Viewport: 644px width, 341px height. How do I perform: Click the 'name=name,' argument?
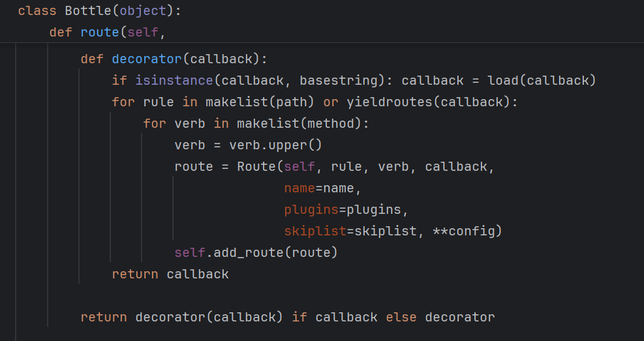[322, 188]
